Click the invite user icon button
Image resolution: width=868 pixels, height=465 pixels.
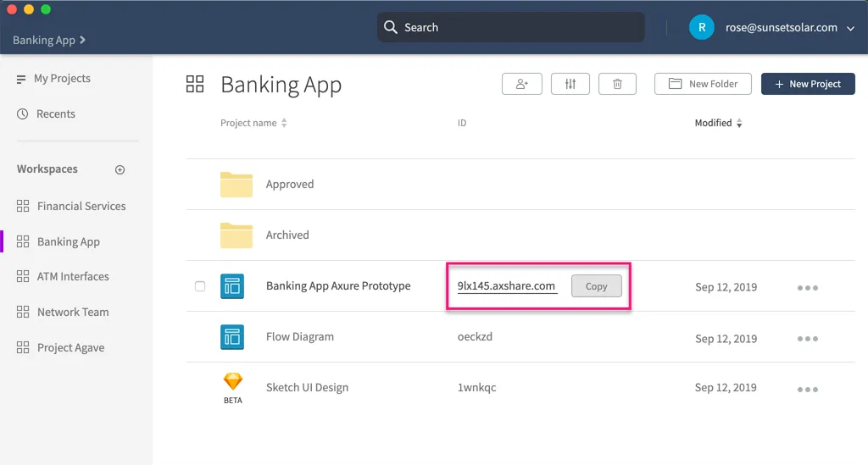pos(521,84)
